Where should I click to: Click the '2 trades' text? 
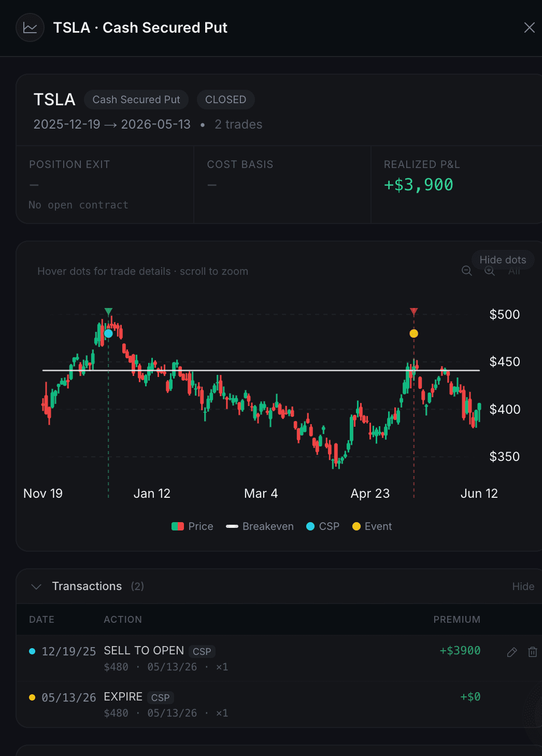point(238,124)
